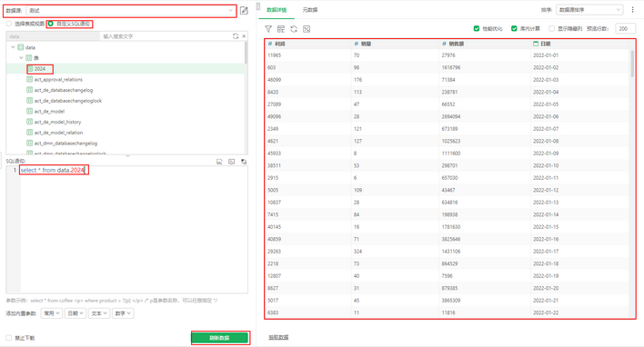Click the calendar icon in 日期 column header

536,44
